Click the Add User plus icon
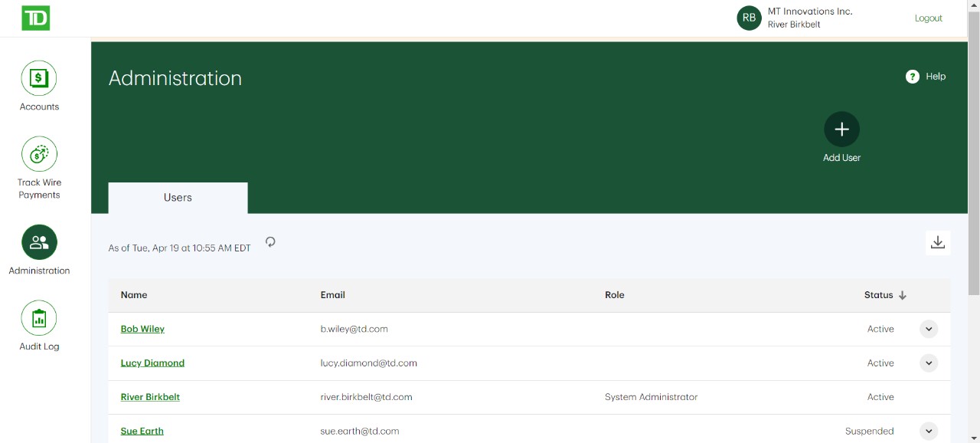 coord(841,130)
